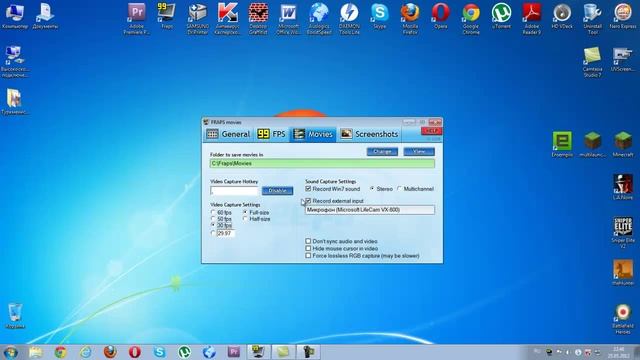Viewport: 640px width, 360px height.
Task: Open DAEMON Tools Lite desktop icon
Action: (349, 18)
